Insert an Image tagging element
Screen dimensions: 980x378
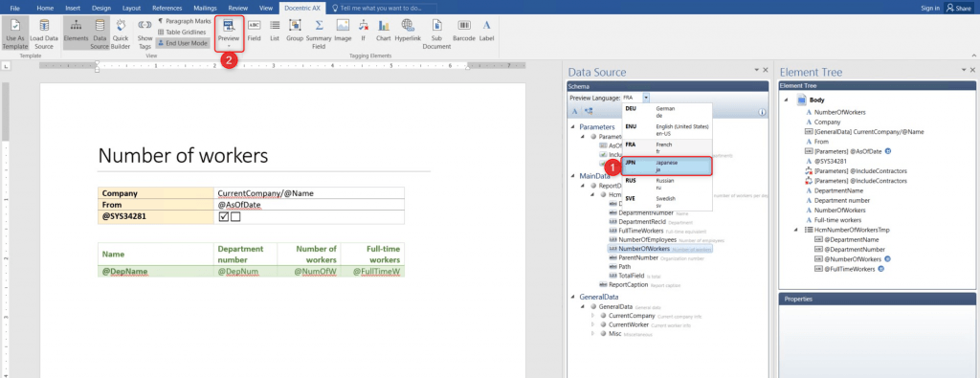[x=343, y=30]
